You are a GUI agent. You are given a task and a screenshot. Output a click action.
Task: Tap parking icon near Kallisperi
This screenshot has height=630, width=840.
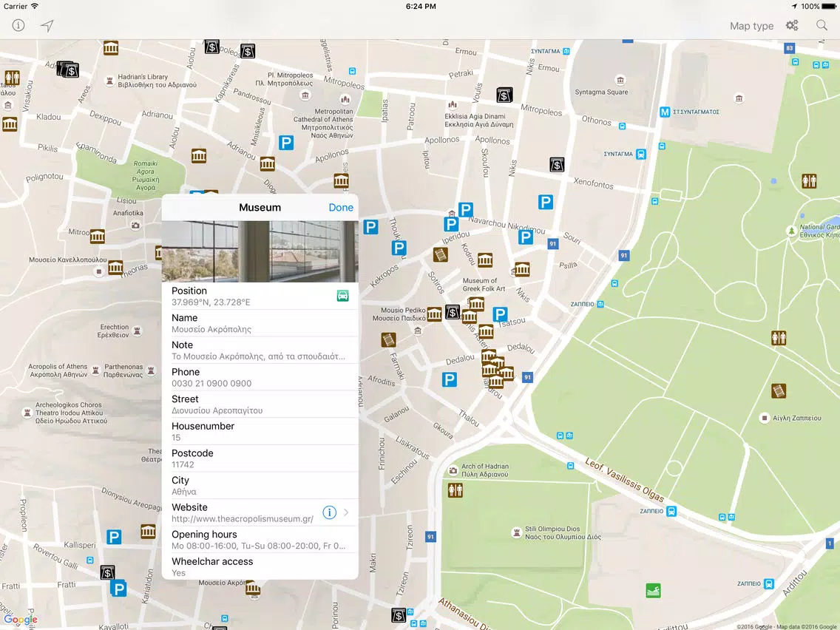[x=114, y=537]
